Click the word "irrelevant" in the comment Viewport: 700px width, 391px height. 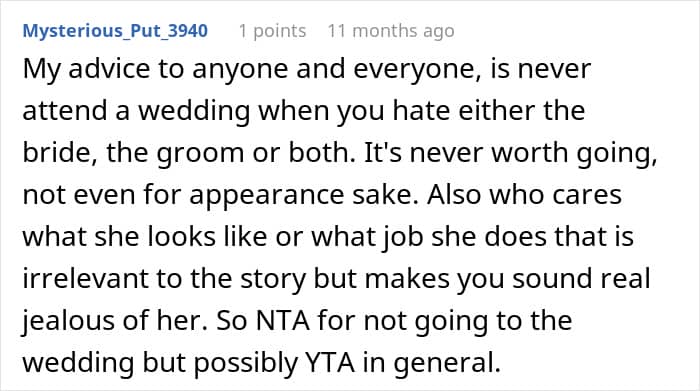point(85,279)
